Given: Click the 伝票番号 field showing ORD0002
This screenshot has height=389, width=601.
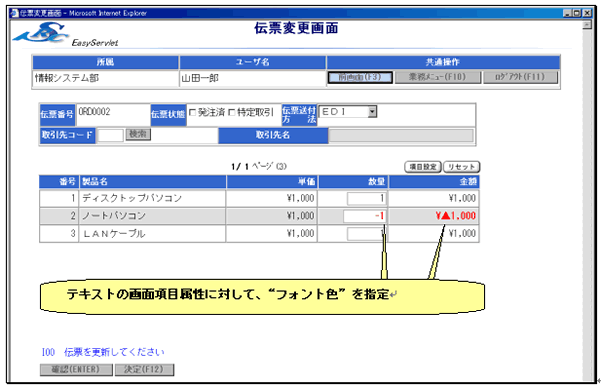Looking at the screenshot, I should [113, 114].
